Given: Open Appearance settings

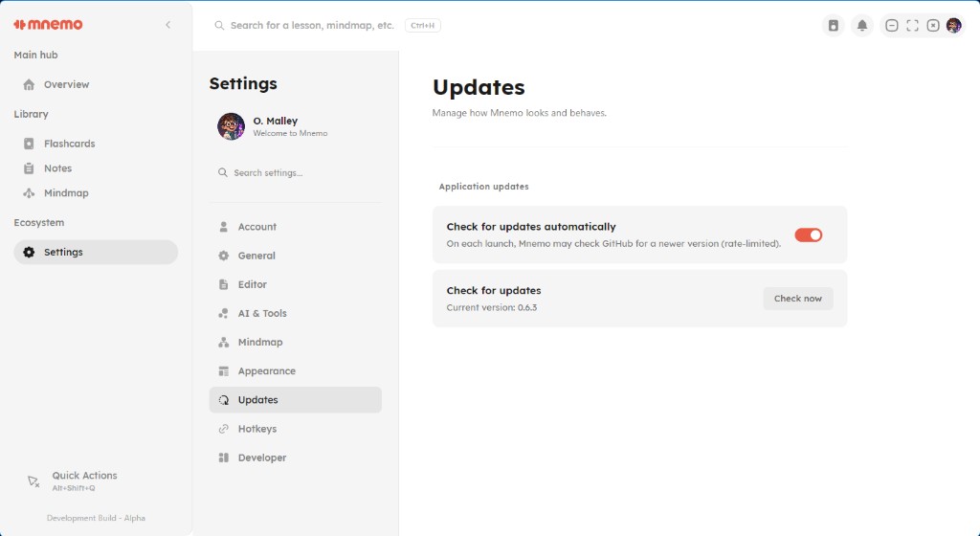Looking at the screenshot, I should (x=296, y=371).
